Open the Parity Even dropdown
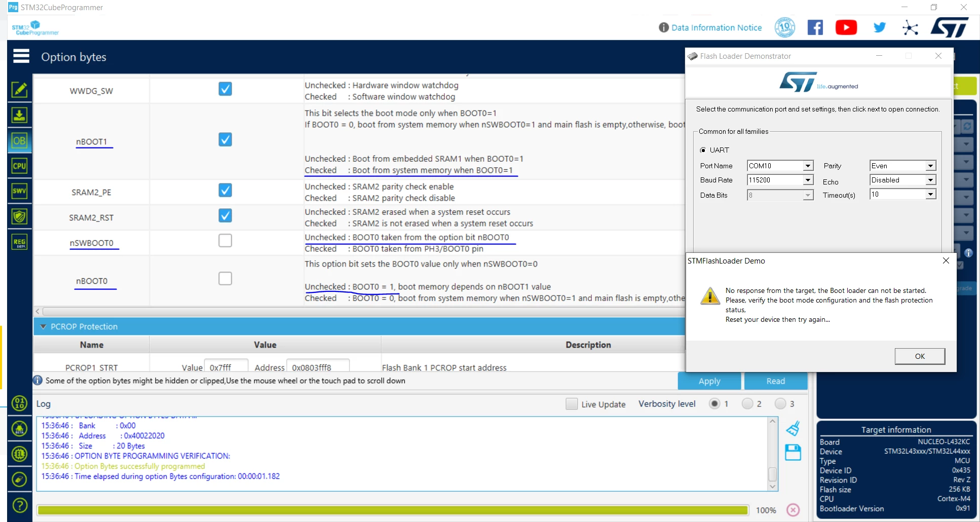The image size is (980, 522). [x=930, y=166]
